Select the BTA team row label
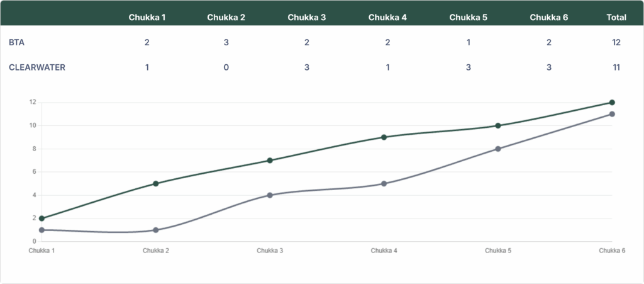The image size is (644, 284). click(16, 42)
